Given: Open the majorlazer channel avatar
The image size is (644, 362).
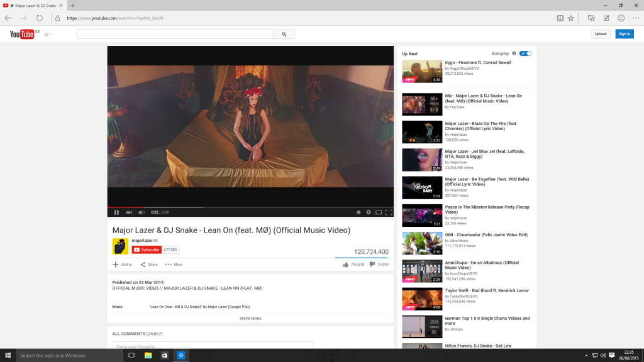Looking at the screenshot, I should [x=120, y=246].
